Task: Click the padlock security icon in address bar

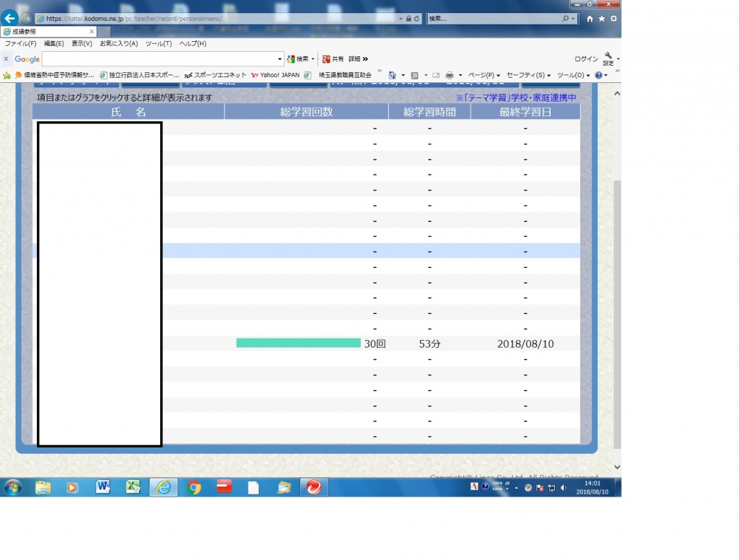Action: tap(408, 19)
